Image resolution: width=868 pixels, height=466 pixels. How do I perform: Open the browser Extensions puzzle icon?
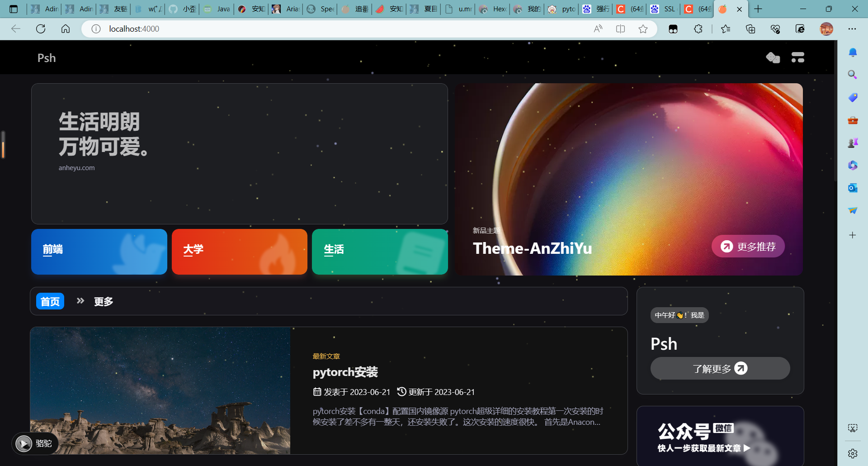[698, 29]
